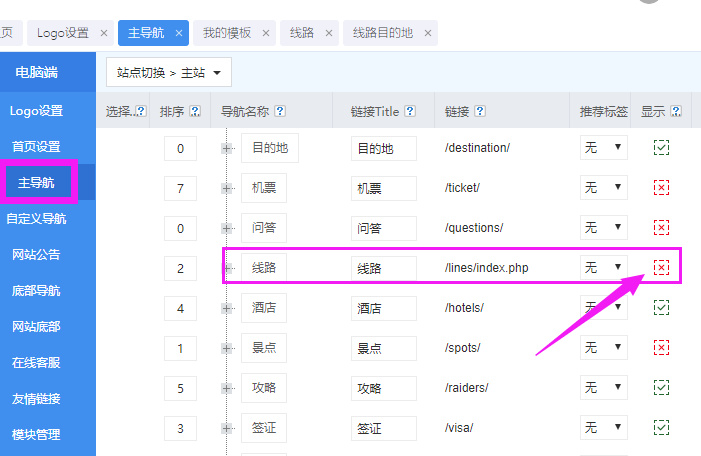Click help icon beside 链接Title header
This screenshot has width=701, height=456.
pyautogui.click(x=410, y=111)
